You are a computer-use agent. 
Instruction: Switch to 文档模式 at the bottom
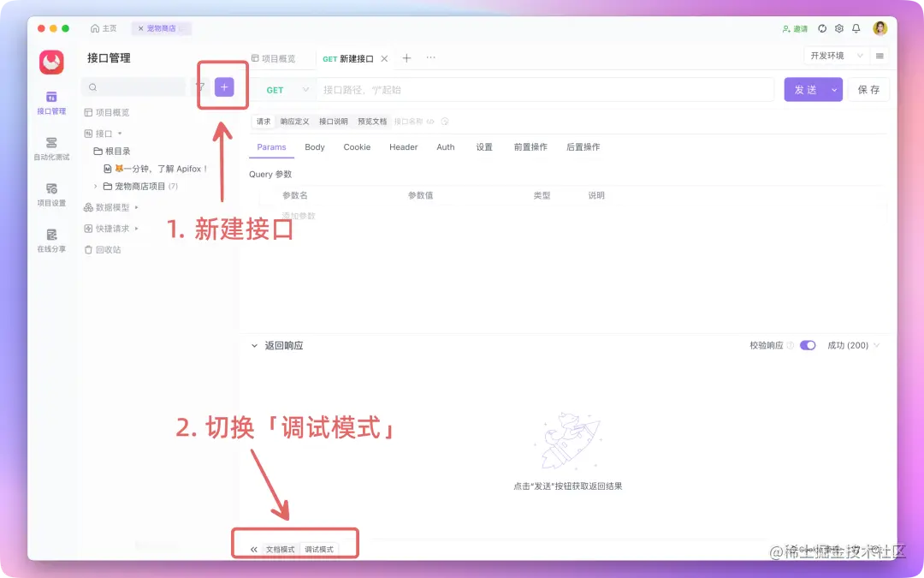click(x=281, y=550)
